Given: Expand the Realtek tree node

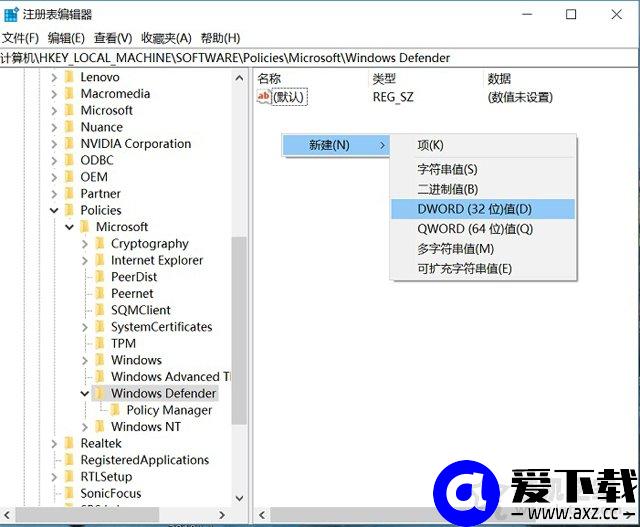Looking at the screenshot, I should coord(54,444).
